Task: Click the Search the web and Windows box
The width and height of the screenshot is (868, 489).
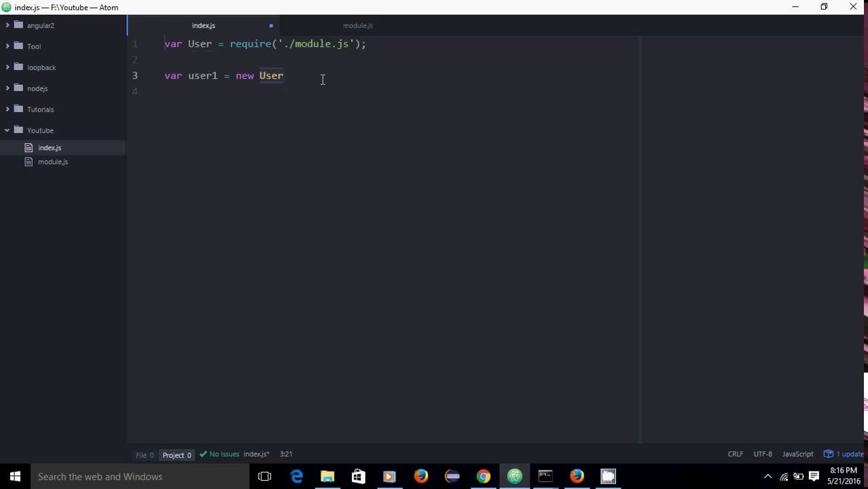Action: [139, 477]
